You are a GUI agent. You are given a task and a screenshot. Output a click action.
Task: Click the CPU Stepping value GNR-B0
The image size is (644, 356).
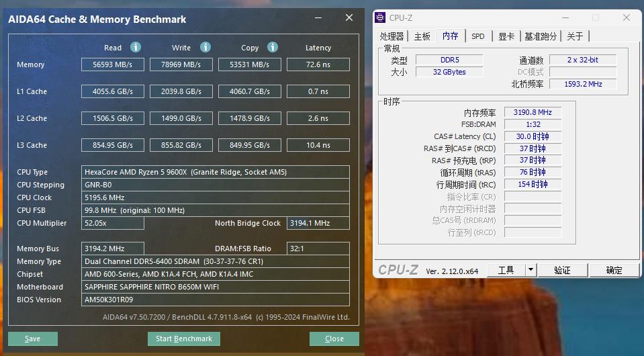tap(216, 185)
